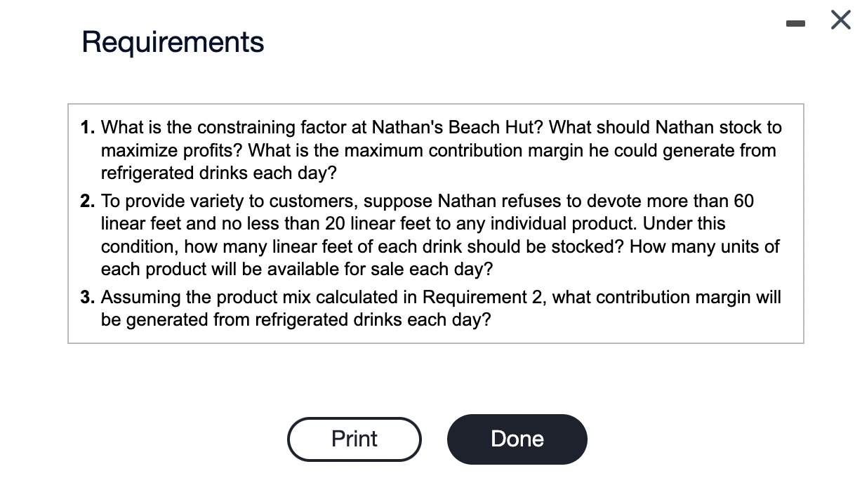Click the X close icon
855x504 pixels.
[840, 20]
